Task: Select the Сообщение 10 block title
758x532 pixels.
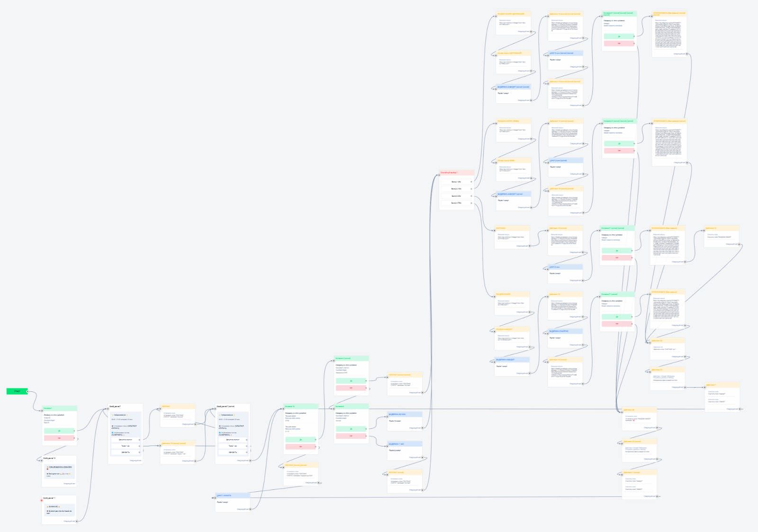Action: pos(49,458)
